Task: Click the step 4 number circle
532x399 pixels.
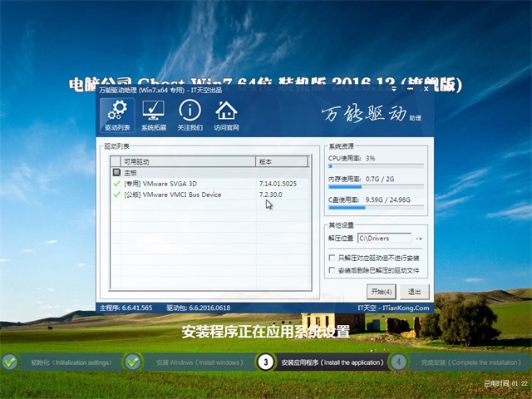Action: pos(398,362)
